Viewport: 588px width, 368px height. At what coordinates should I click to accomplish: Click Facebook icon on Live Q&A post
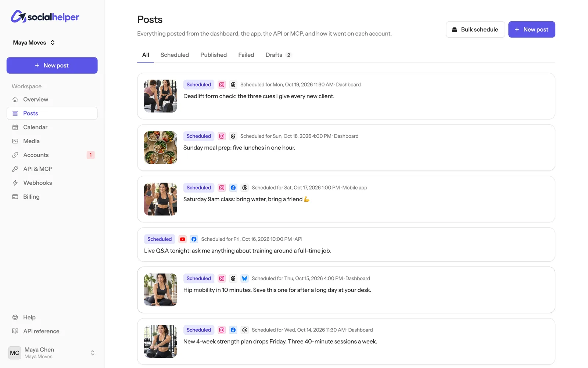[194, 239]
